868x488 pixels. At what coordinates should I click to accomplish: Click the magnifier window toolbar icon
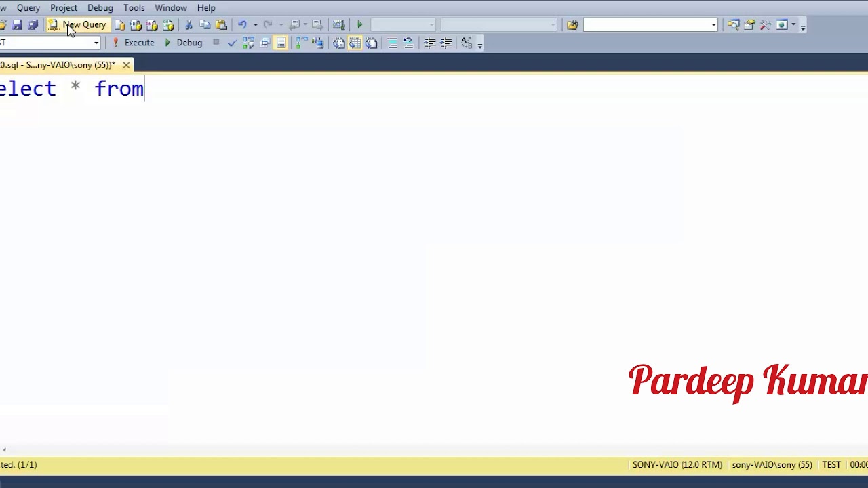point(733,25)
